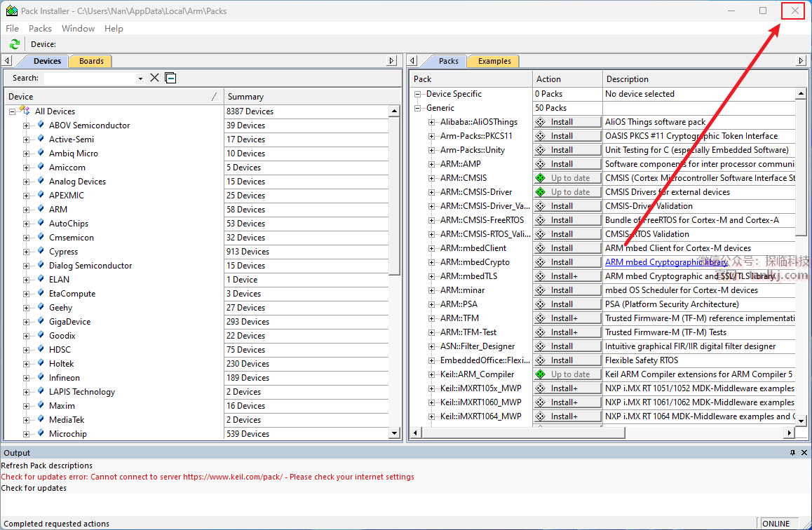The width and height of the screenshot is (812, 530).
Task: Switch to the Boards tab
Action: [91, 61]
